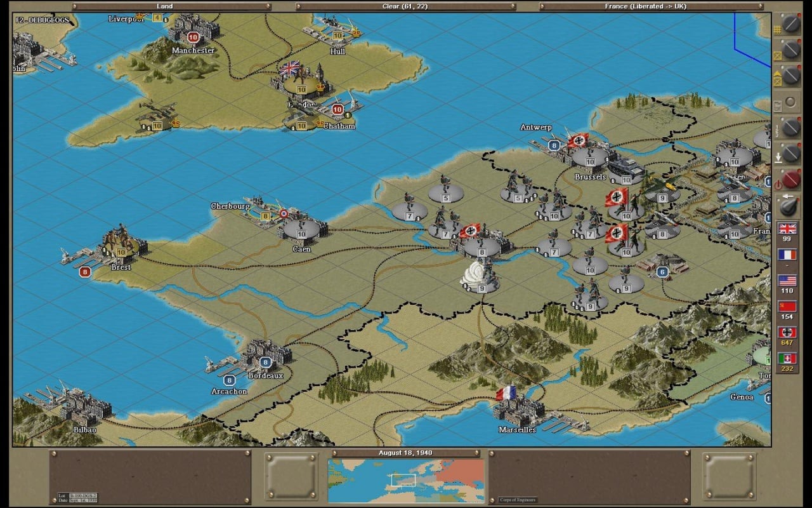Select the Italy flag showing 232
The width and height of the screenshot is (812, 508).
coord(787,359)
